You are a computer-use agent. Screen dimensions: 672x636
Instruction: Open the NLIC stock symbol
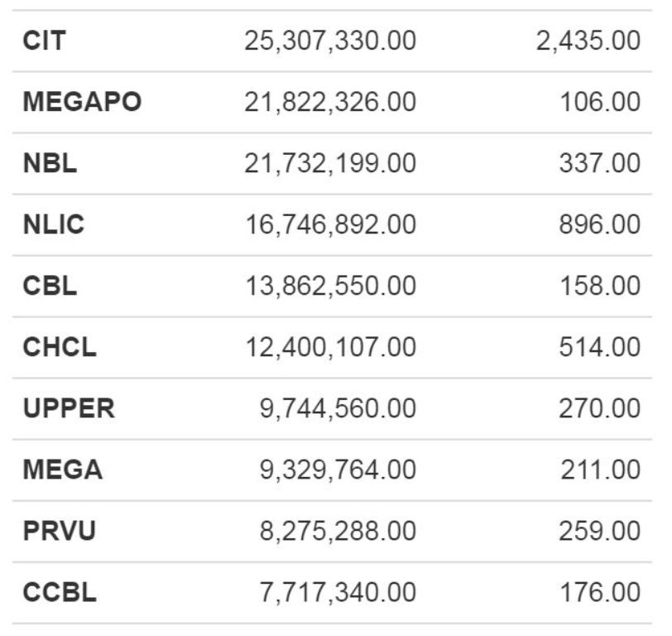tap(54, 224)
